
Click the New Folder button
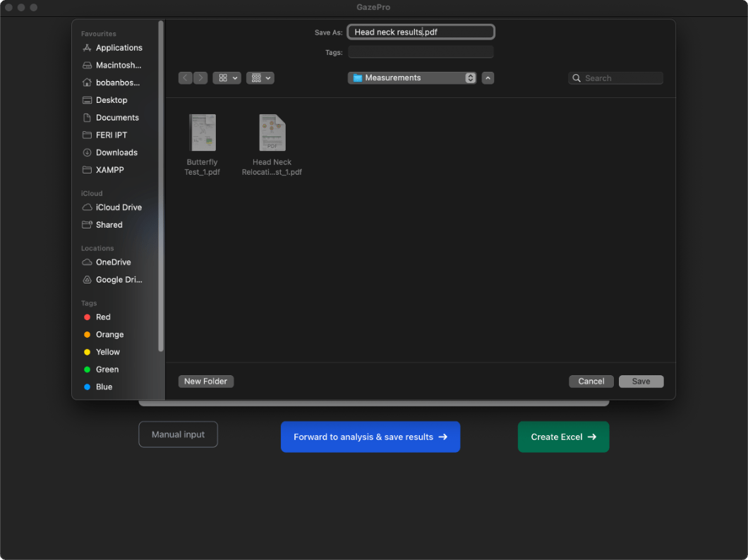click(x=205, y=382)
